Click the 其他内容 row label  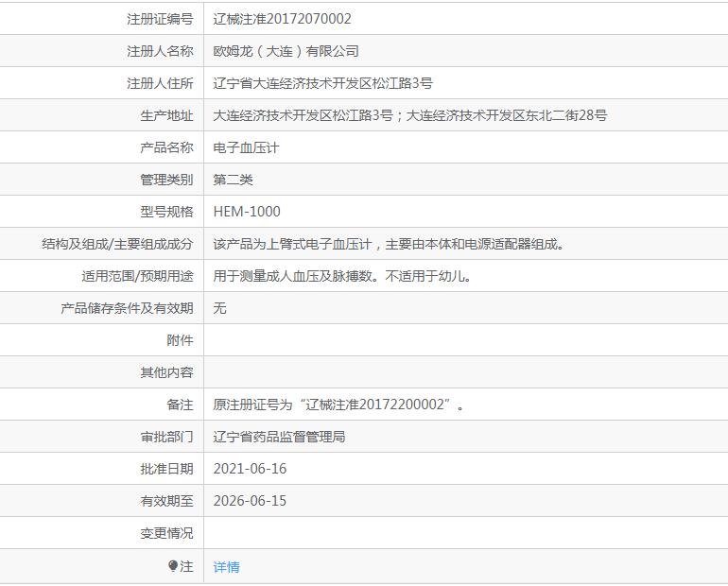pos(166,372)
